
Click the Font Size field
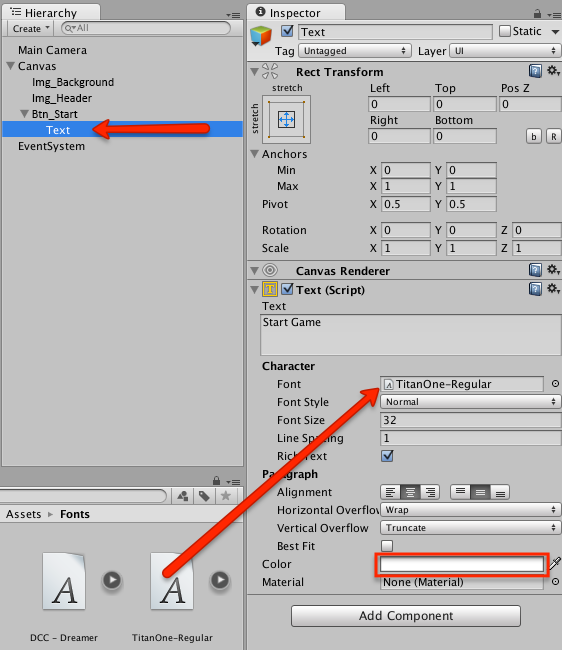pyautogui.click(x=470, y=420)
